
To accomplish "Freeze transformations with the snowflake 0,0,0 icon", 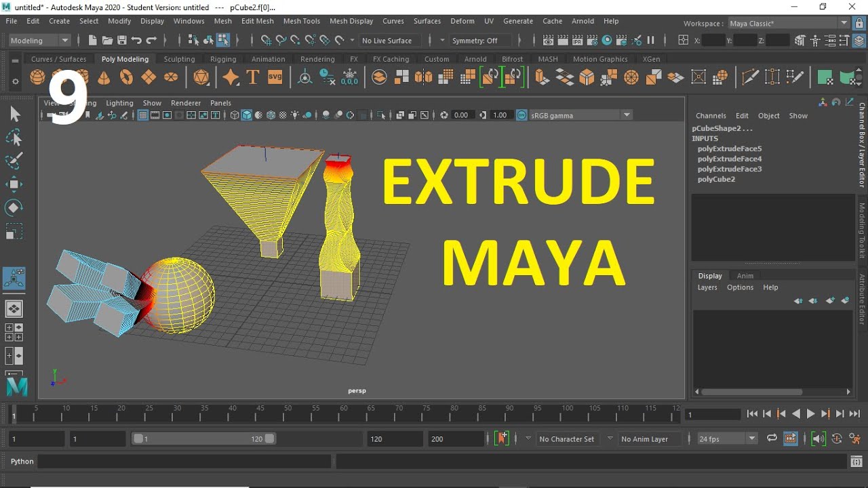I will [350, 77].
